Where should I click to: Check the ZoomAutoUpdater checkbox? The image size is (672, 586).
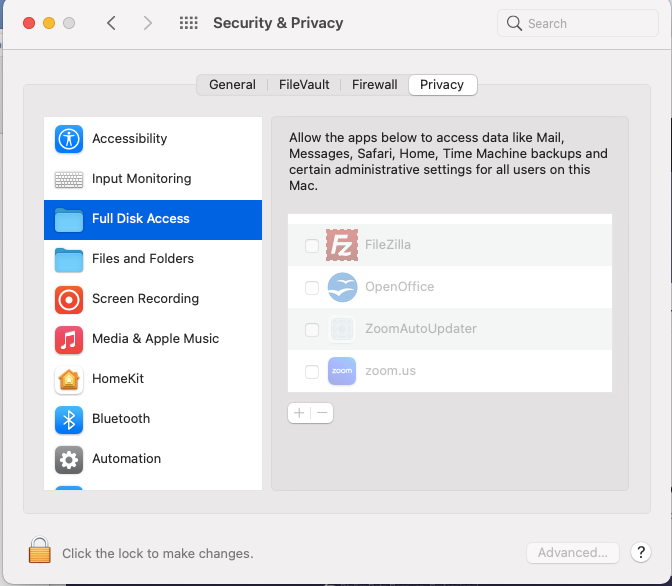pos(312,330)
